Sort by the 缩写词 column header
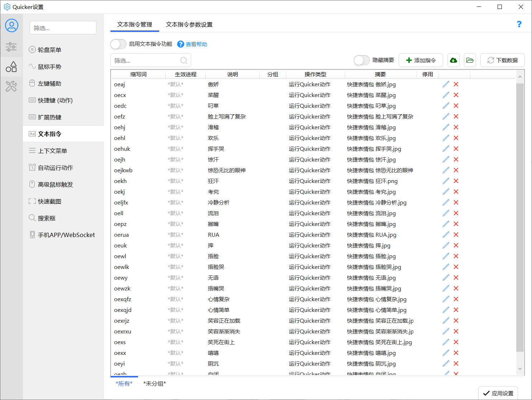Viewport: 532px width, 400px height. (x=138, y=74)
